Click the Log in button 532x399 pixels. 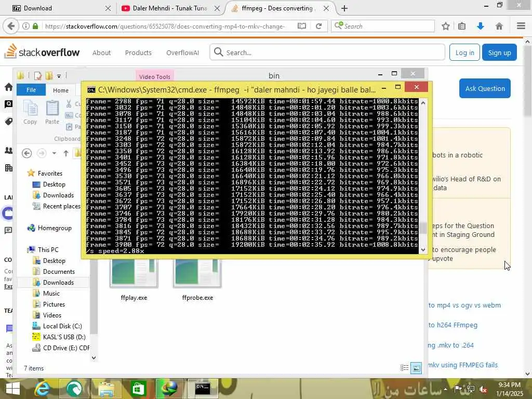(x=464, y=52)
